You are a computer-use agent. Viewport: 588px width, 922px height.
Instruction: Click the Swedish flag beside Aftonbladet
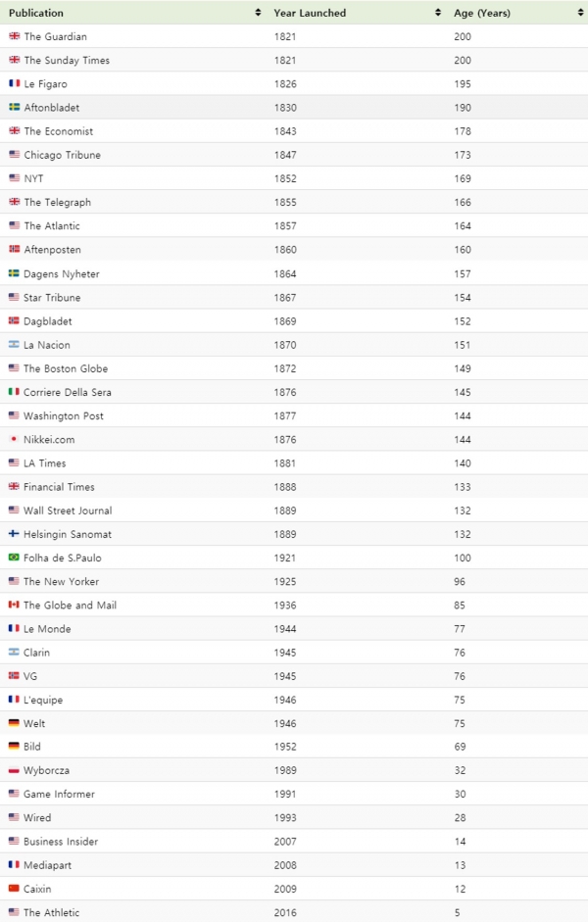coord(14,107)
